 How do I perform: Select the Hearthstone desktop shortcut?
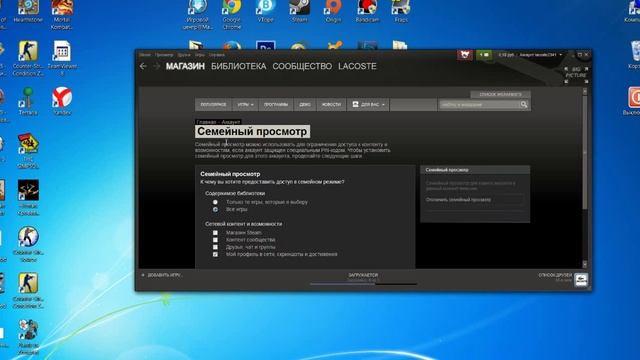coord(28,12)
